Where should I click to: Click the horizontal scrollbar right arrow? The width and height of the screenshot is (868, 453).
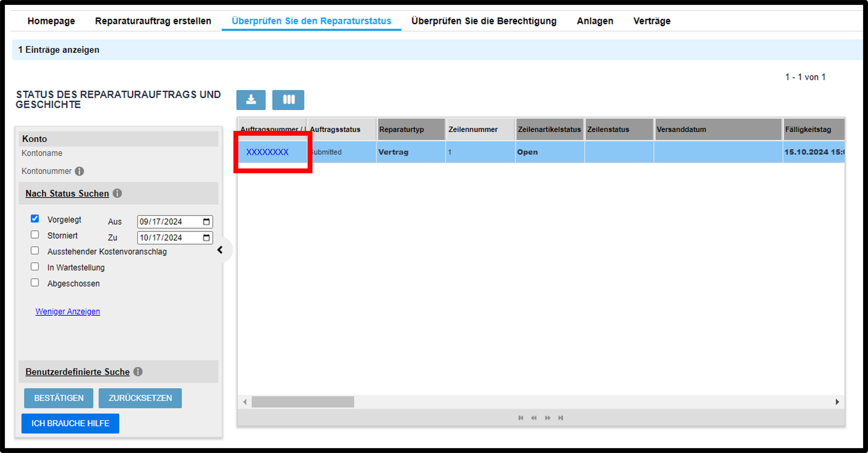[837, 402]
